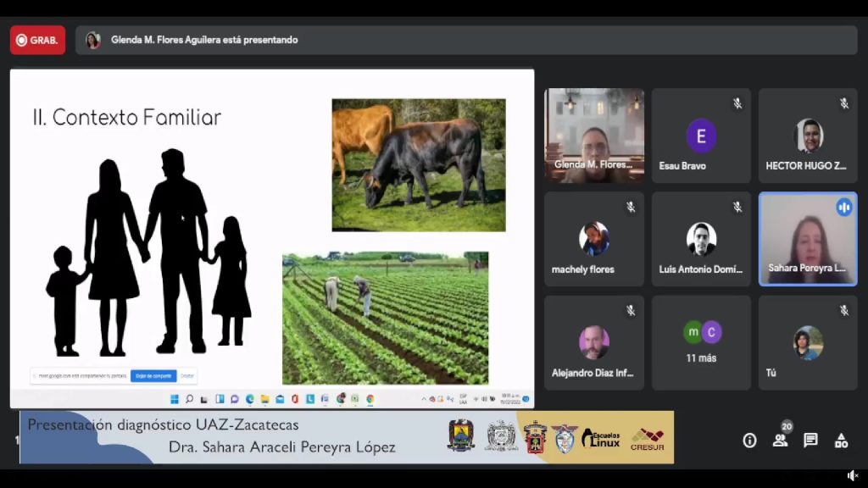Click HECTOR HUGO's muted microphone icon

pos(844,103)
